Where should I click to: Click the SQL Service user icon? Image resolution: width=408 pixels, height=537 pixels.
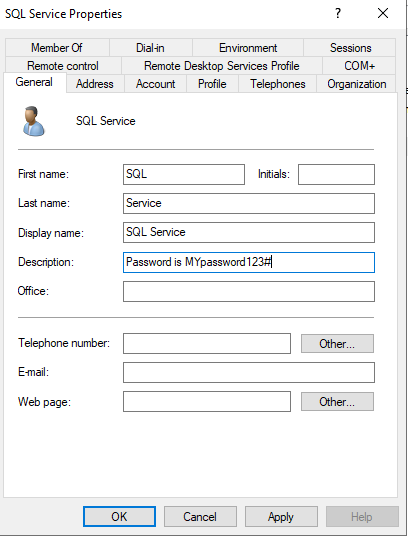pyautogui.click(x=34, y=121)
